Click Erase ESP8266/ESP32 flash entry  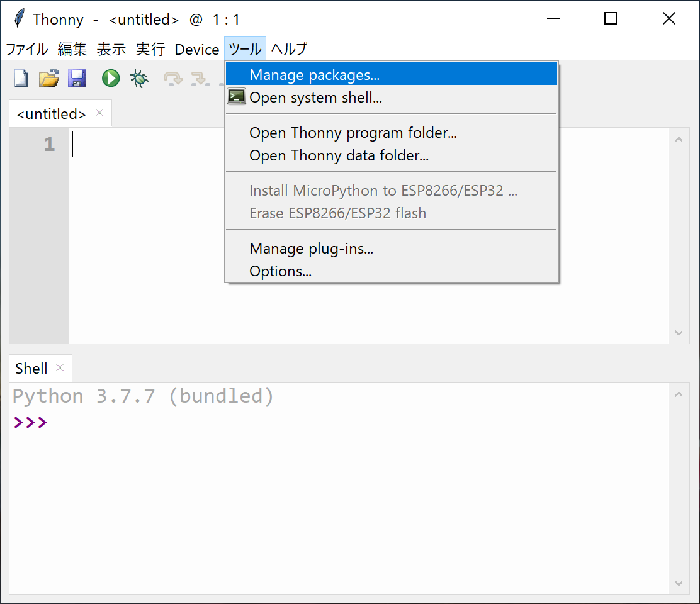point(392,213)
